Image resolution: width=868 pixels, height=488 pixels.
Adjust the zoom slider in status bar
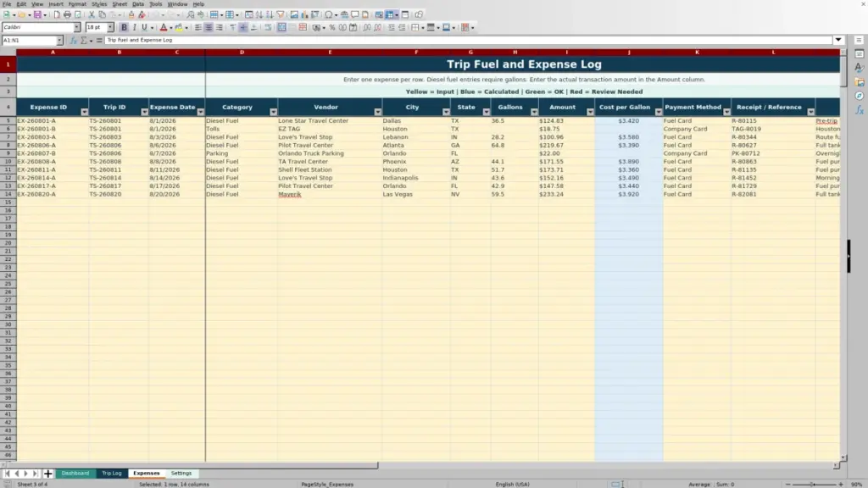[813, 484]
